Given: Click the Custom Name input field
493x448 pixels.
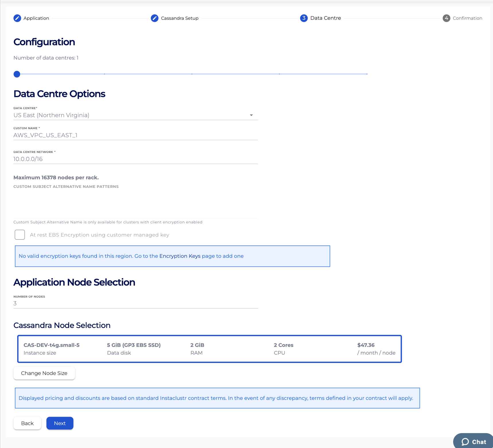Looking at the screenshot, I should pos(135,135).
